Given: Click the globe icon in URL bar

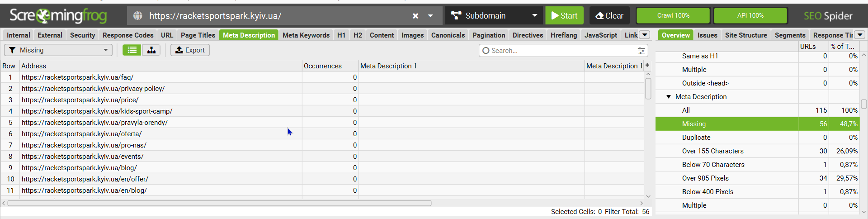Looking at the screenshot, I should pos(138,16).
